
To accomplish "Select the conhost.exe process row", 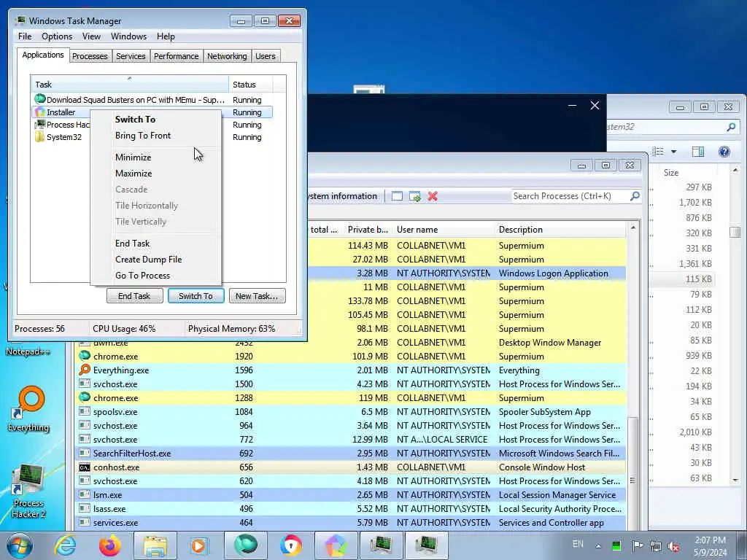I will click(351, 467).
